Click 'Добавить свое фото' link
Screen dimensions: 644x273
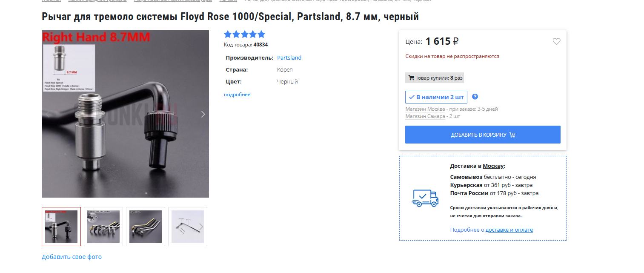[72, 257]
